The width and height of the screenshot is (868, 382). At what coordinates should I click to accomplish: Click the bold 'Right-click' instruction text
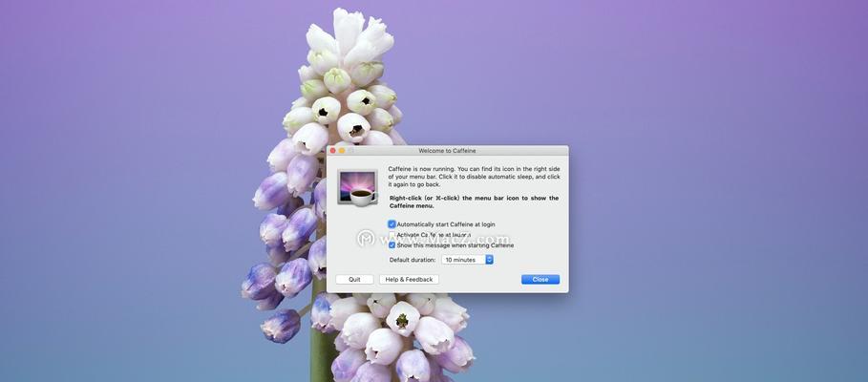coord(474,202)
